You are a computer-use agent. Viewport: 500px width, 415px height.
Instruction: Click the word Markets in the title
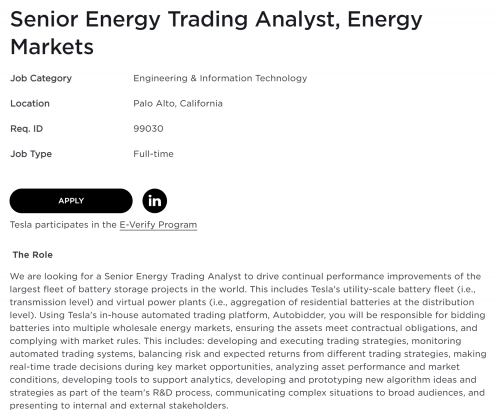pos(52,47)
